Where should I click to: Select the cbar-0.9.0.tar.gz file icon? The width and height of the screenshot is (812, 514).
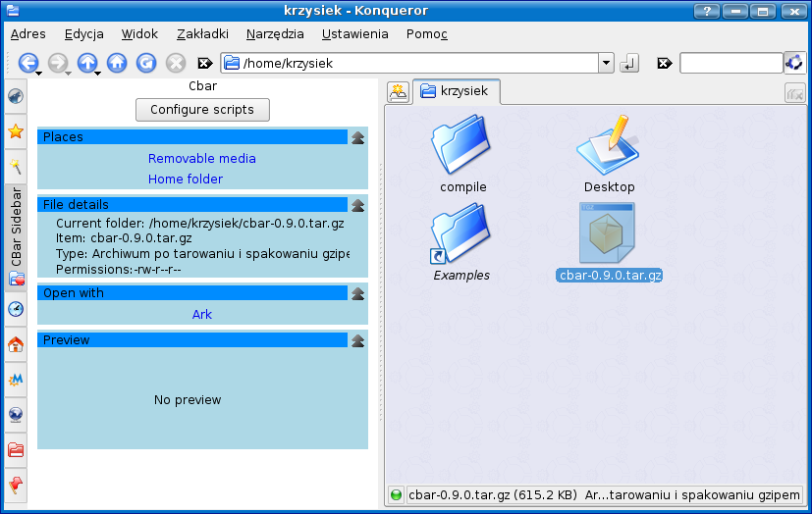(x=607, y=233)
